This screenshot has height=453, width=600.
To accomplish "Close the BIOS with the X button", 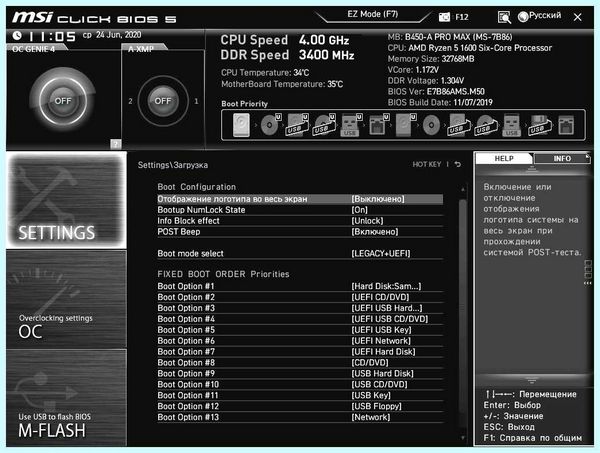I will tap(577, 17).
